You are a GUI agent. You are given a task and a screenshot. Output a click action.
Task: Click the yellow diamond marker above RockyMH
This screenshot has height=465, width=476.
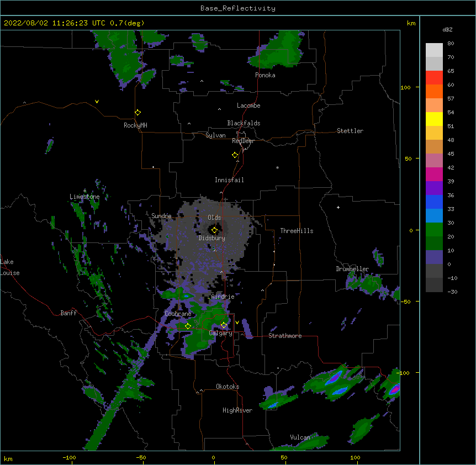pyautogui.click(x=138, y=113)
